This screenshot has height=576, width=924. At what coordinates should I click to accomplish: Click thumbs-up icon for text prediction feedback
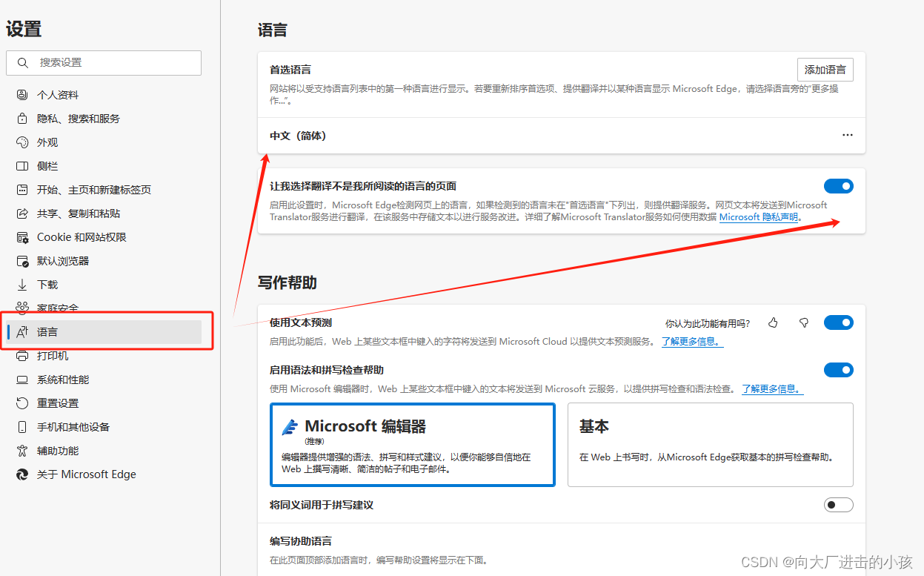pos(773,322)
